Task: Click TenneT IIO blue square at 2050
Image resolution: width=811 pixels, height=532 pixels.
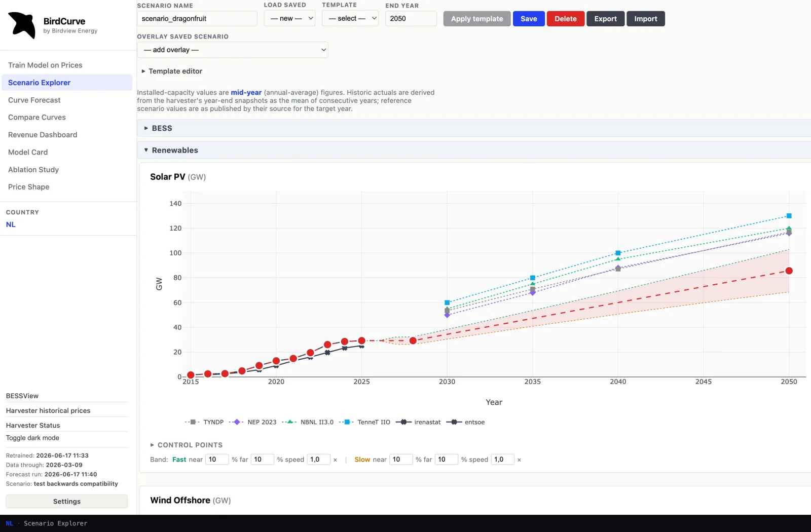Action: coord(789,216)
